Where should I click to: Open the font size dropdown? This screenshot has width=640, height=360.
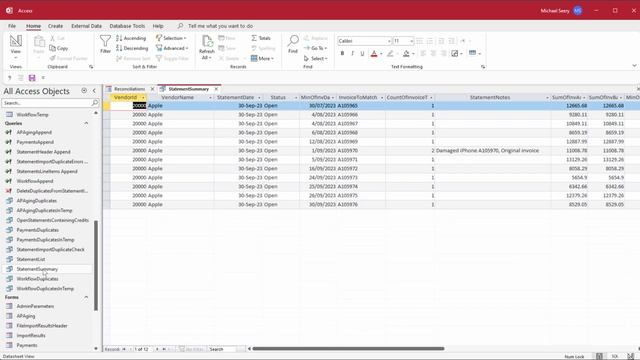click(411, 41)
